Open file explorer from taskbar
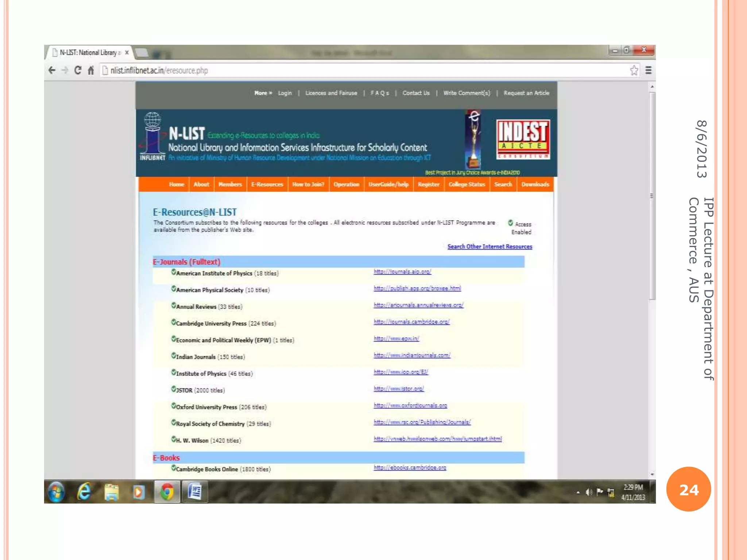The height and width of the screenshot is (560, 747). [112, 492]
